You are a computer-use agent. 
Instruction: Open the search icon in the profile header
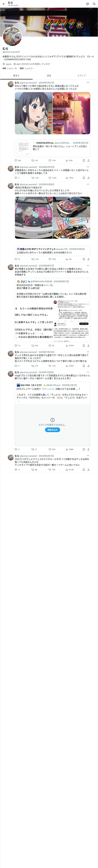pos(94,4)
